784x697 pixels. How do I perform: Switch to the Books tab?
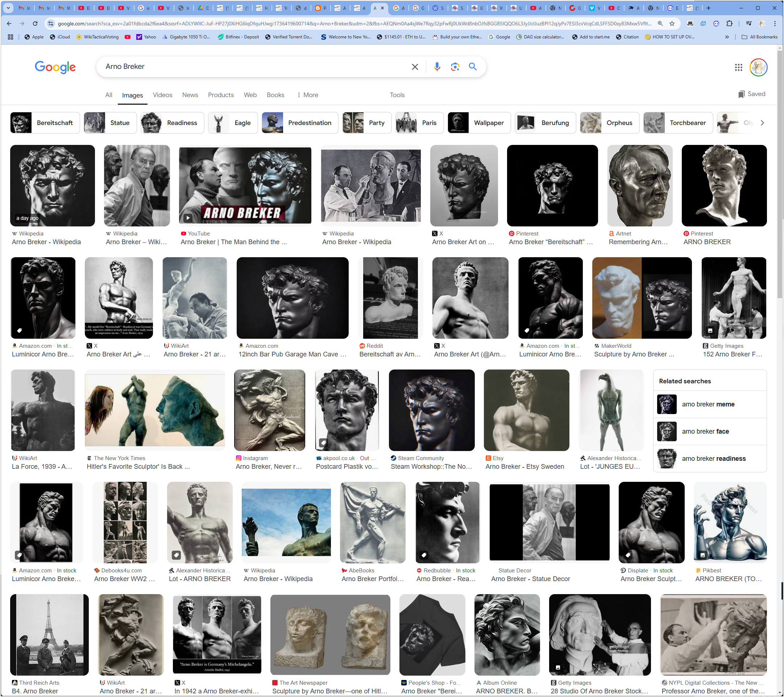pyautogui.click(x=275, y=95)
